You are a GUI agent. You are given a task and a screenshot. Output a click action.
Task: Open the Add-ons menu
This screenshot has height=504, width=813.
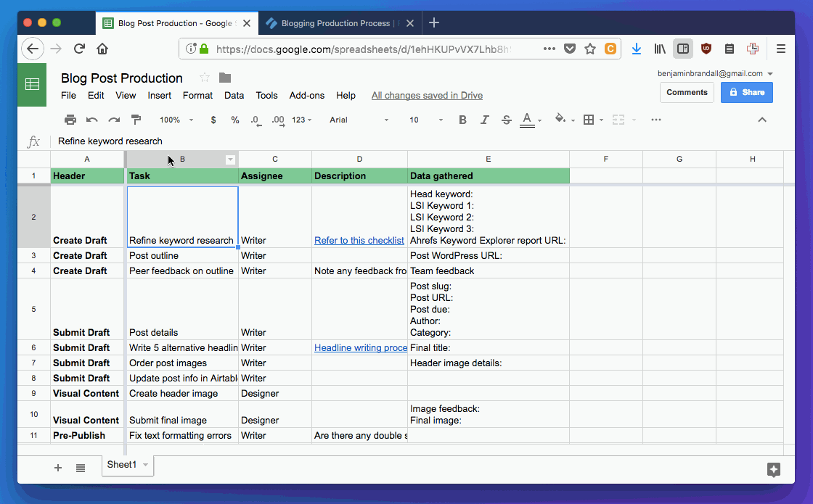(307, 95)
